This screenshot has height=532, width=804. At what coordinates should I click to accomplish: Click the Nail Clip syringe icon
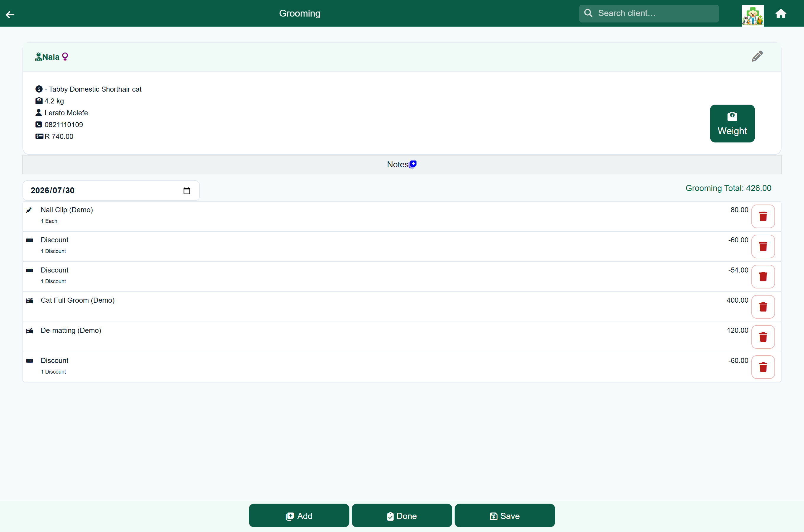click(x=29, y=210)
